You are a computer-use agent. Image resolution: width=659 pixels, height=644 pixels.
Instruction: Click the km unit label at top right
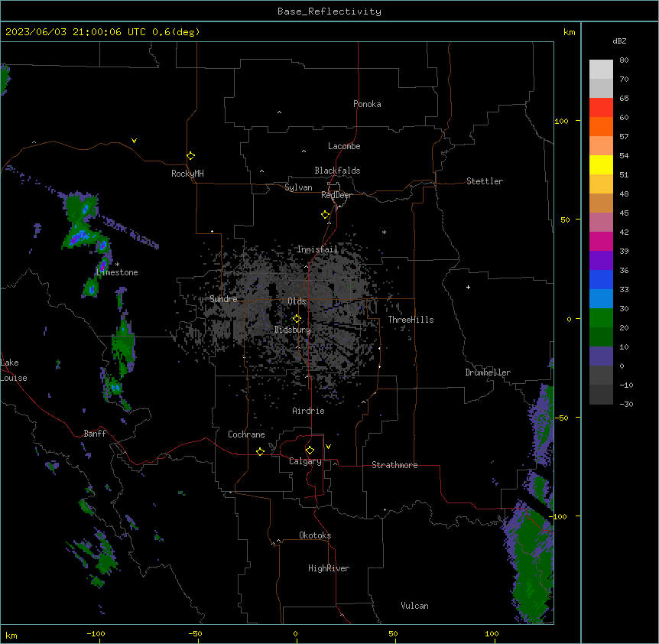pyautogui.click(x=570, y=32)
